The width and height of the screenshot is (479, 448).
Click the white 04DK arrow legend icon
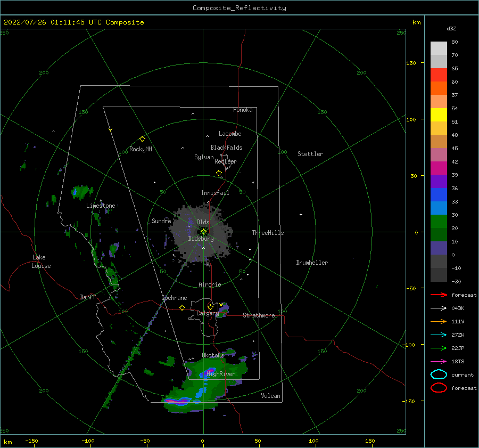coord(439,308)
